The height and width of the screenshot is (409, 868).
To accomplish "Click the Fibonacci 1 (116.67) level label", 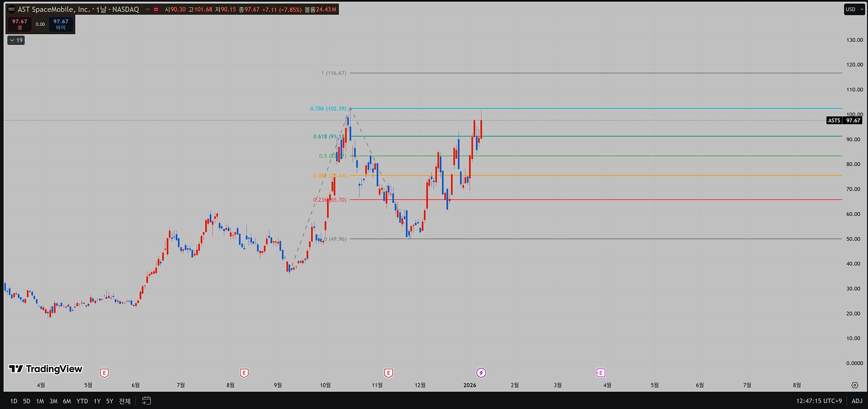I will (x=334, y=73).
